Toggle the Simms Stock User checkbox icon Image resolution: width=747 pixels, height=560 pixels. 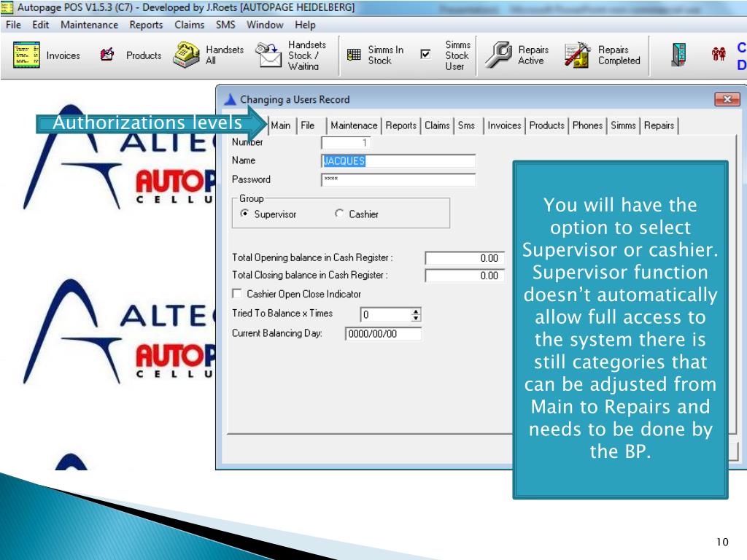click(x=425, y=54)
